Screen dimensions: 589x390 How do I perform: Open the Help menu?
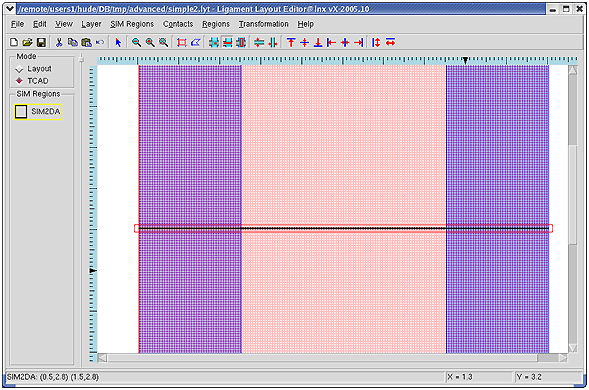click(x=305, y=24)
